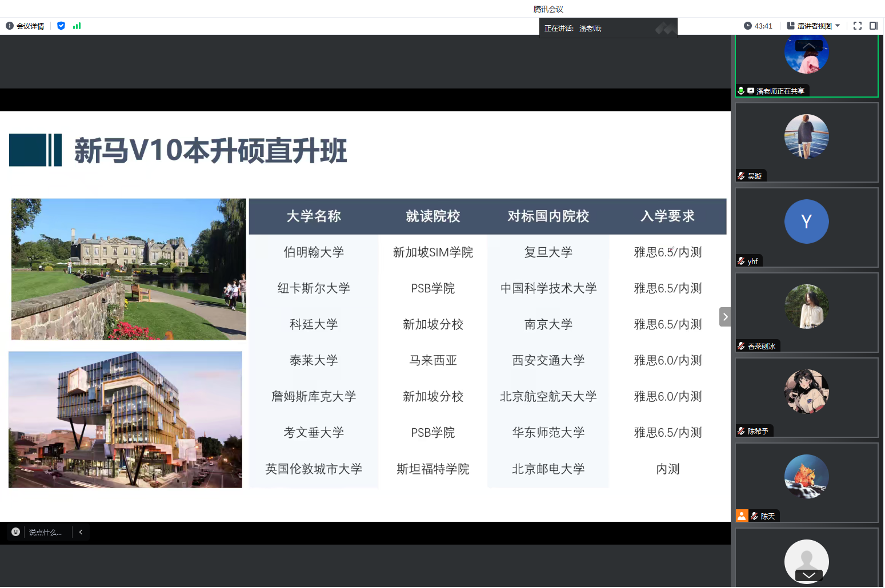Screen dimensions: 885x588
Task: Select 吴璇's video tile
Action: [x=806, y=143]
